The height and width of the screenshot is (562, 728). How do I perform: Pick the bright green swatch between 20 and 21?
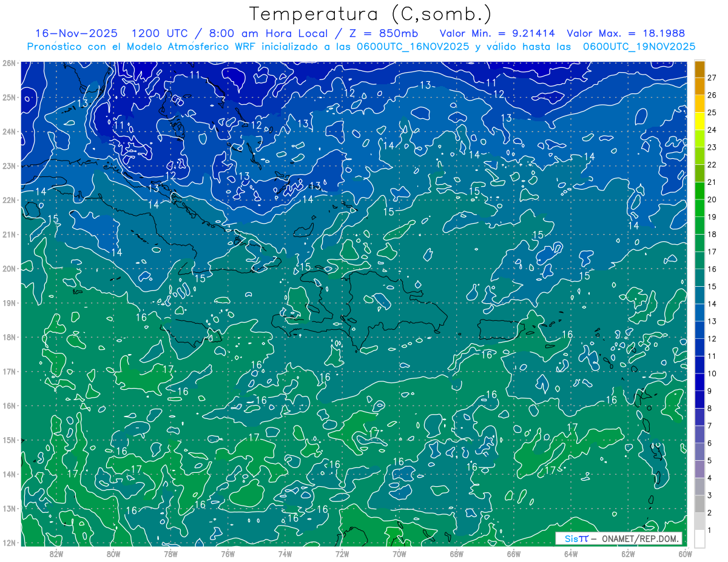(699, 191)
